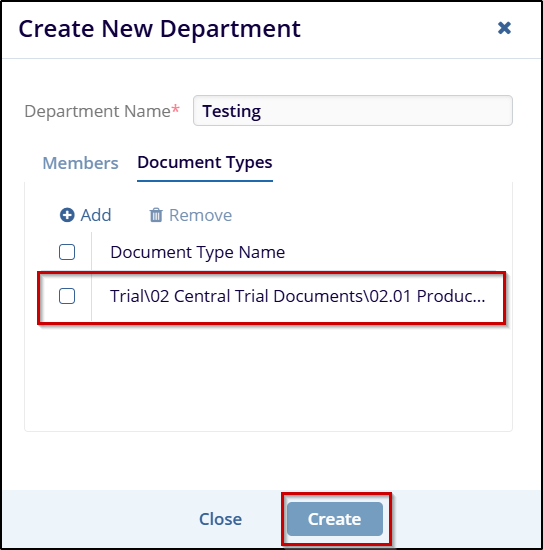Click the Close button in footer
The width and height of the screenshot is (543, 550).
(x=220, y=519)
